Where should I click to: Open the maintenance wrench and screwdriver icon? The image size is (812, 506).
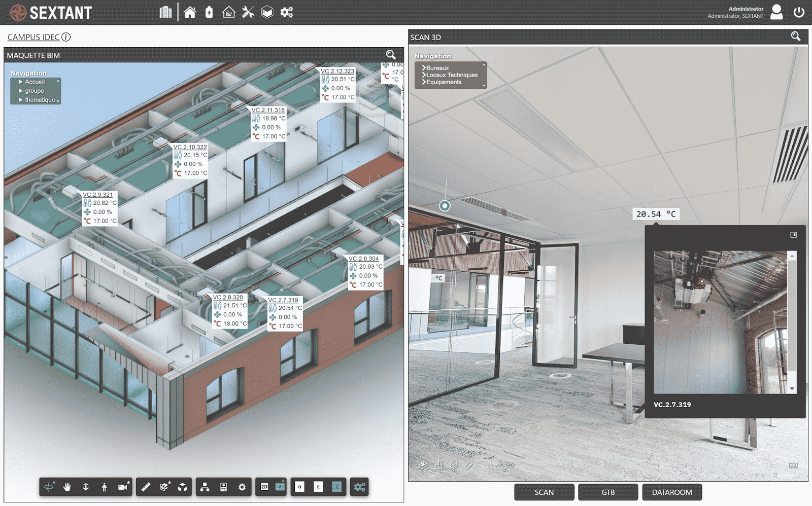click(x=248, y=12)
